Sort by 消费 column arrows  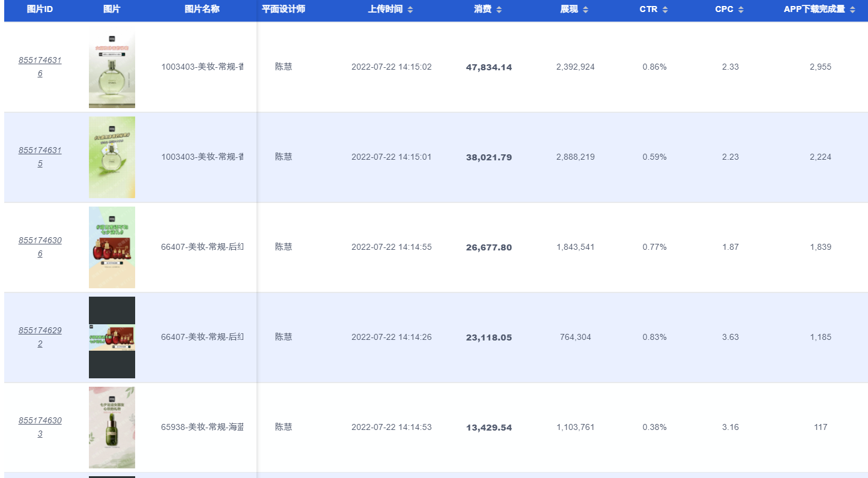[x=499, y=10]
